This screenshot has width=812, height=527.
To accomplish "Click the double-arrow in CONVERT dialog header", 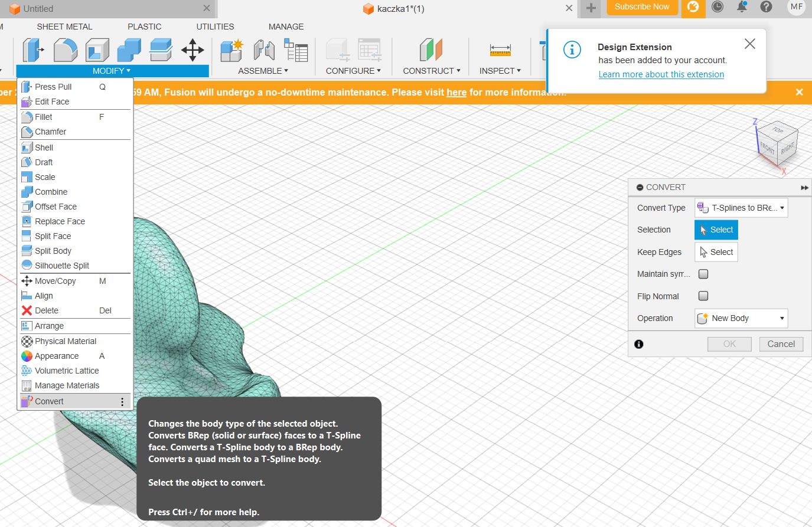I will pos(804,188).
